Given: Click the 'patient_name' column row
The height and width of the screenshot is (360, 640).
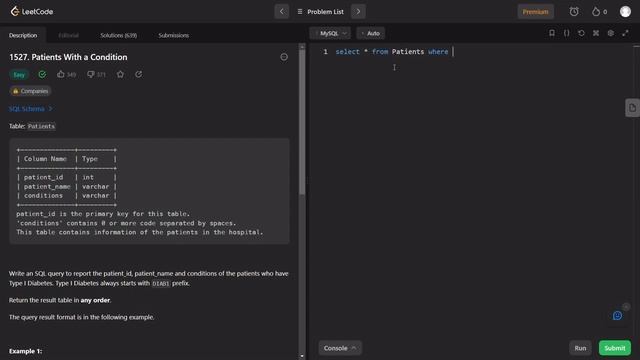Looking at the screenshot, I should pyautogui.click(x=67, y=187).
